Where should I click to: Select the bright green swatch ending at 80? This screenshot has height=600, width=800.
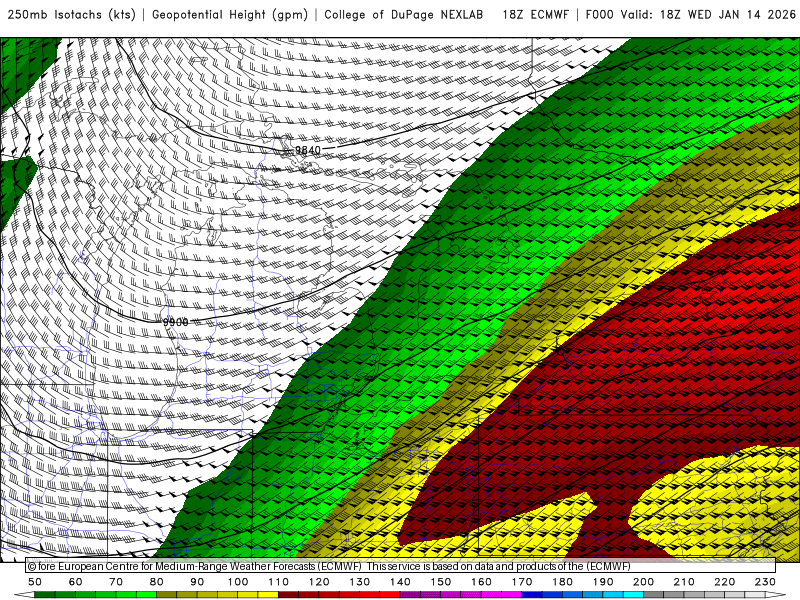tap(146, 595)
